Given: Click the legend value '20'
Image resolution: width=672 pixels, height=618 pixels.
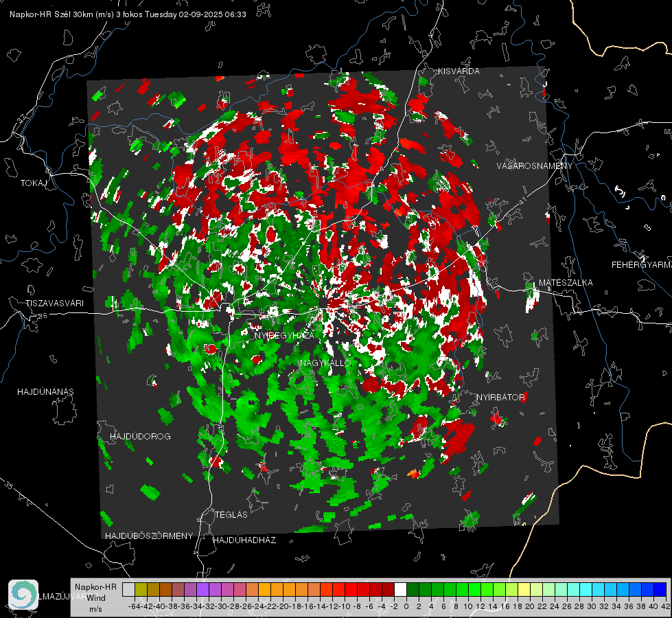Looking at the screenshot, I should pyautogui.click(x=530, y=606).
